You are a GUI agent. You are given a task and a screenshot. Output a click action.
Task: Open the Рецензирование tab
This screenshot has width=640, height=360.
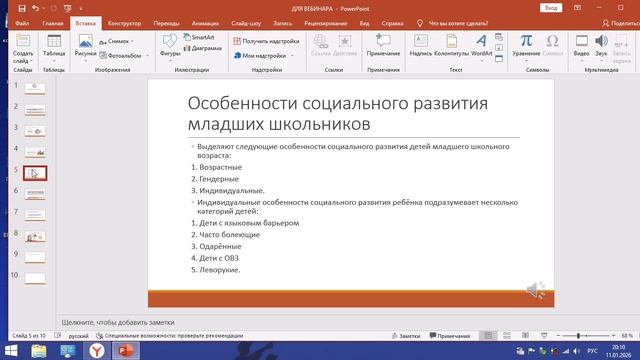[326, 23]
